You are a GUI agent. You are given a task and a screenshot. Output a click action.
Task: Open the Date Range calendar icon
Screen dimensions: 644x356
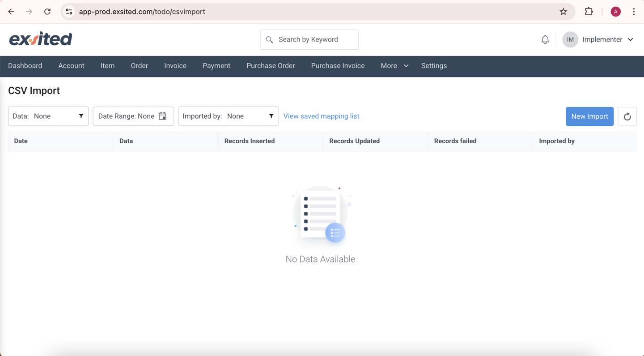[x=163, y=116]
